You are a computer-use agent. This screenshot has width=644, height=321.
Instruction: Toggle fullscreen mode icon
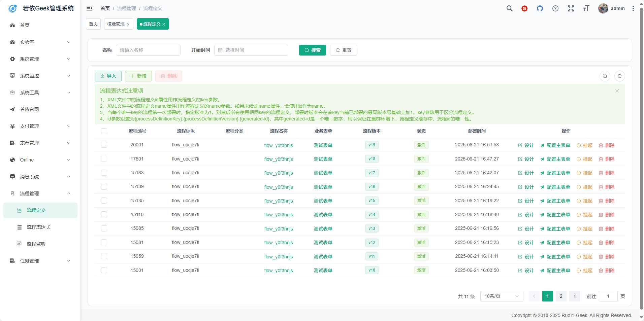[571, 8]
